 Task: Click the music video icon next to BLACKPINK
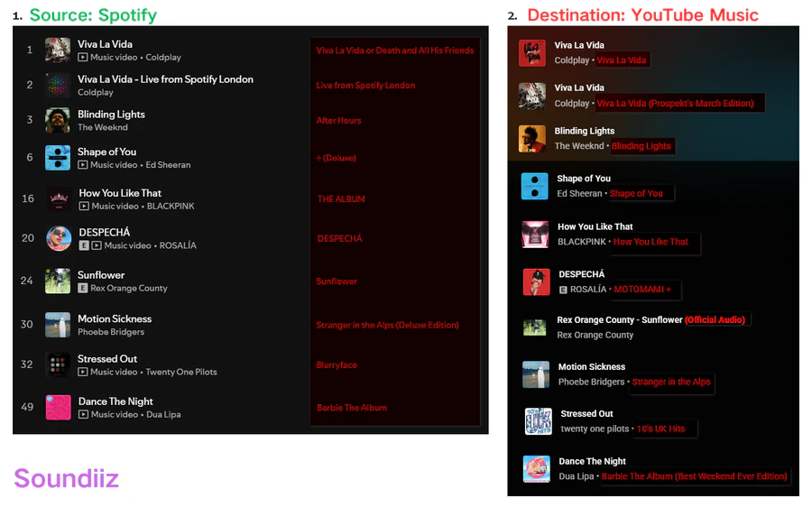(x=83, y=206)
